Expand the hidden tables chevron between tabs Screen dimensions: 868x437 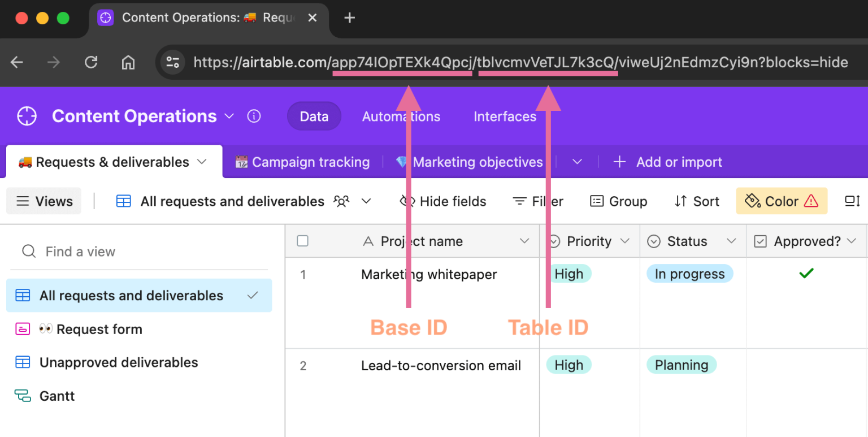coord(577,162)
